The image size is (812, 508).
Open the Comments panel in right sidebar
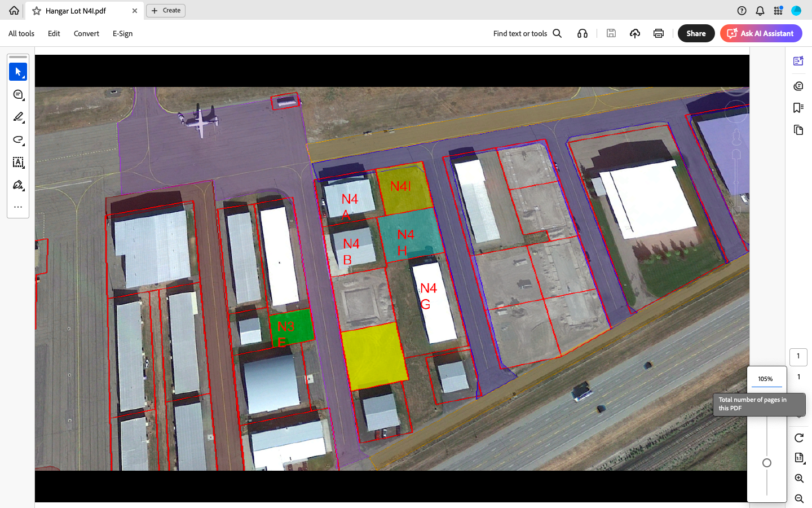click(798, 86)
